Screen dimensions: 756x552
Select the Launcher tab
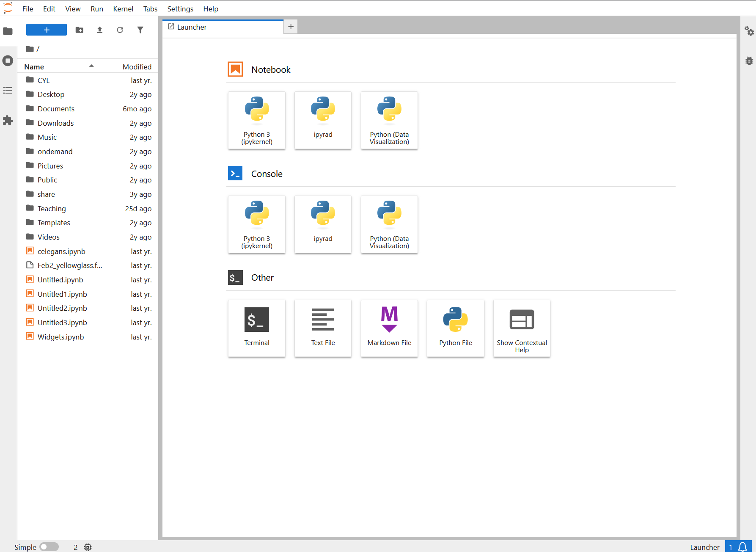click(x=223, y=27)
